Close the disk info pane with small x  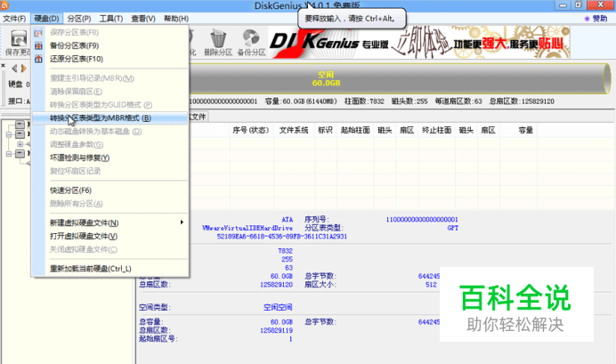click(x=4, y=65)
